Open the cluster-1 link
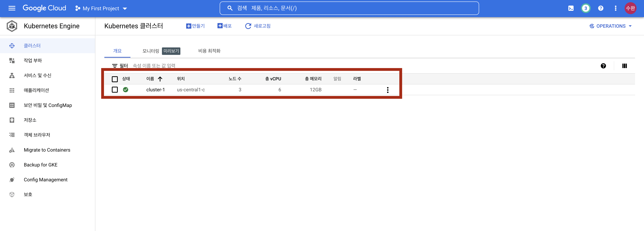Image resolution: width=644 pixels, height=231 pixels. click(155, 90)
